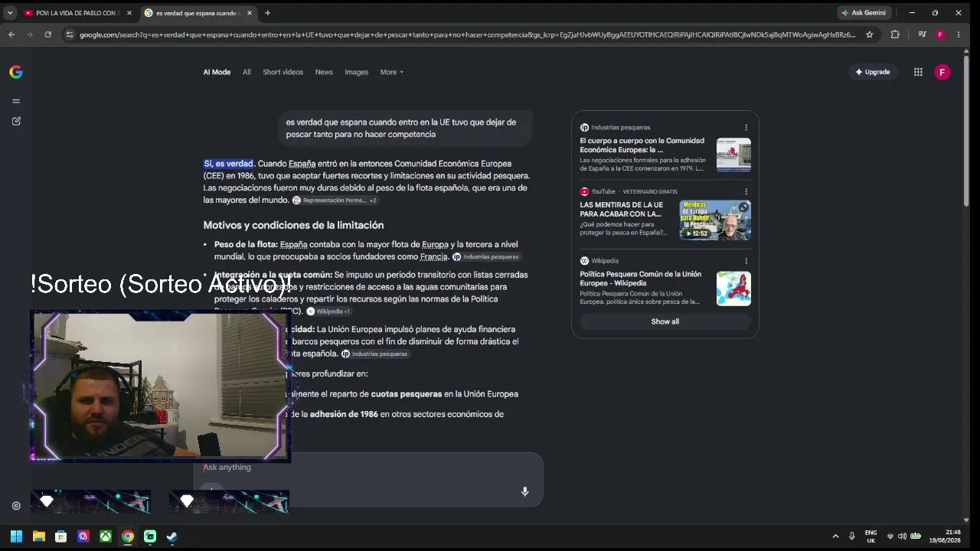This screenshot has width=980, height=551.
Task: Open Industrias pesqueras chip after 'flota española'
Action: (374, 354)
